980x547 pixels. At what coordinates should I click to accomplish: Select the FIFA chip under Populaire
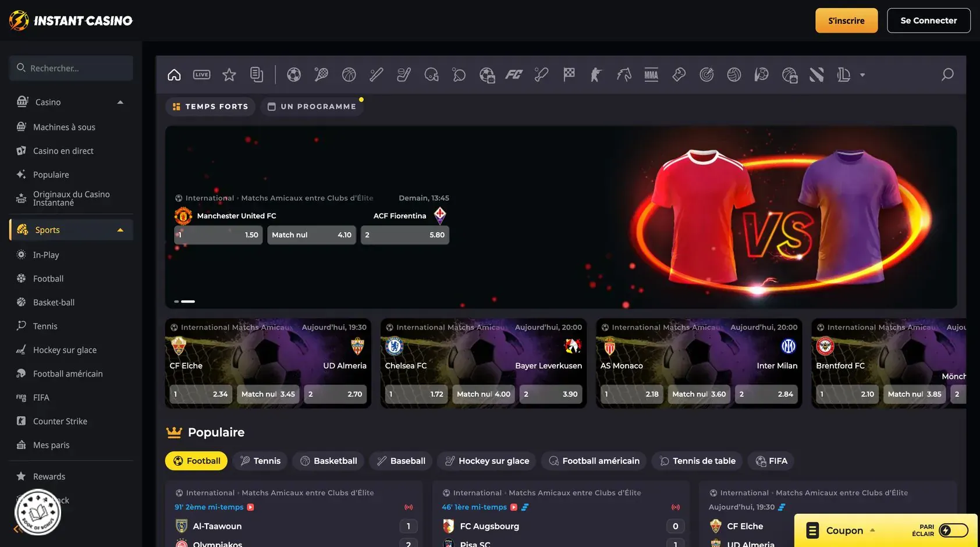click(x=771, y=461)
